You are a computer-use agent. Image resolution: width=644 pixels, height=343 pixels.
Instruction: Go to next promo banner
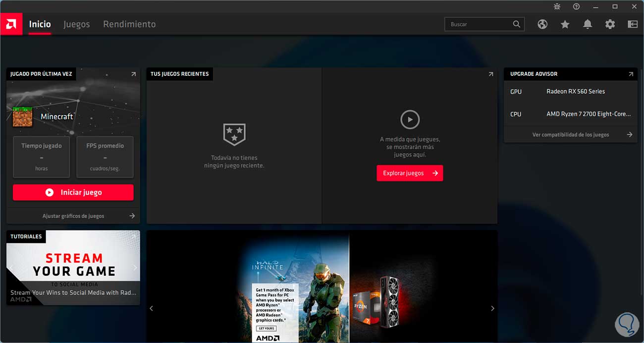coord(492,308)
